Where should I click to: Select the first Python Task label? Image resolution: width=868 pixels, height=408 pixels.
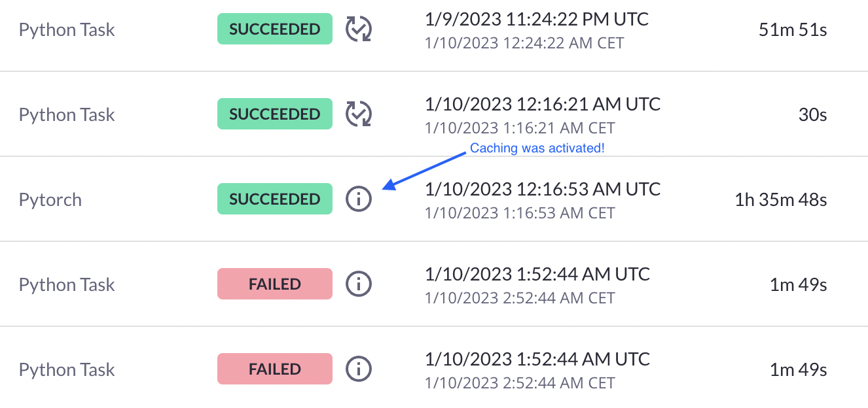(66, 29)
